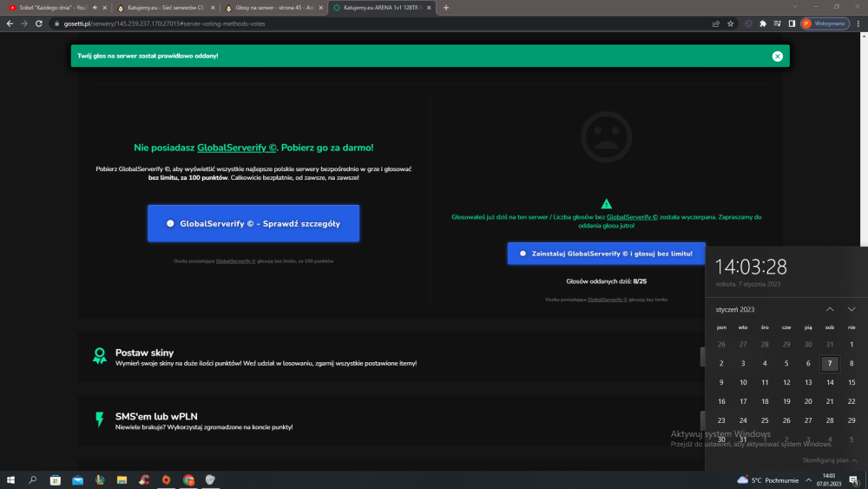Close the Głosy na serwer tab

coord(320,8)
